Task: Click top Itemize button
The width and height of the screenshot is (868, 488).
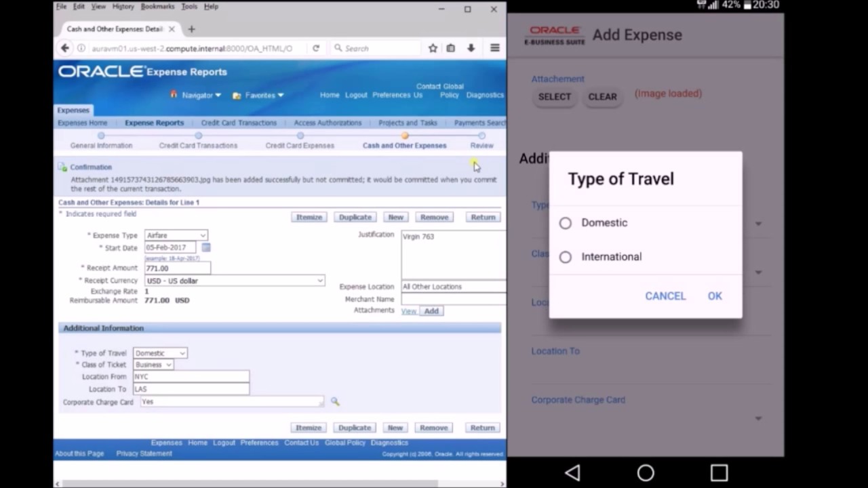Action: click(x=309, y=218)
